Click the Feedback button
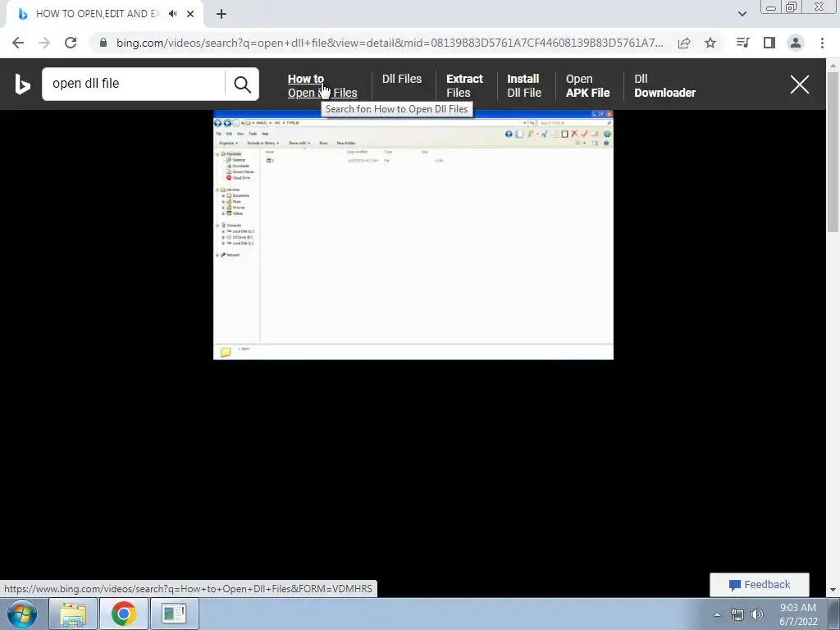Image resolution: width=840 pixels, height=630 pixels. (x=759, y=584)
